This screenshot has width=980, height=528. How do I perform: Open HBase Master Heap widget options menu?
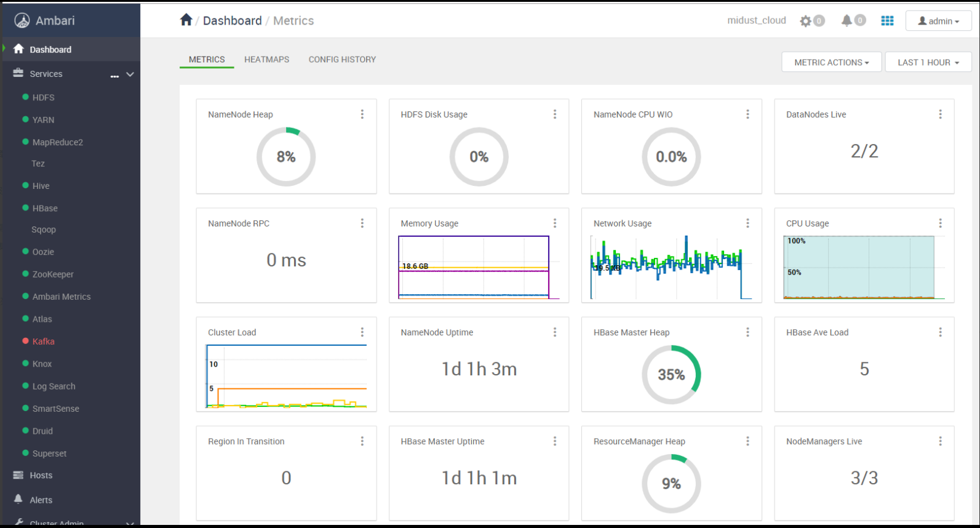[747, 332]
